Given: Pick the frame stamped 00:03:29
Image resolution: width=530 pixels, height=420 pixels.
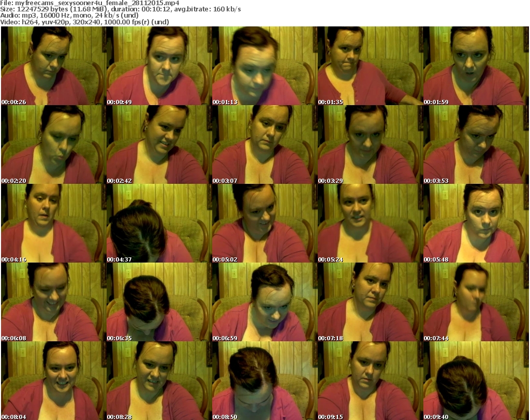Looking at the screenshot, I should (x=370, y=144).
